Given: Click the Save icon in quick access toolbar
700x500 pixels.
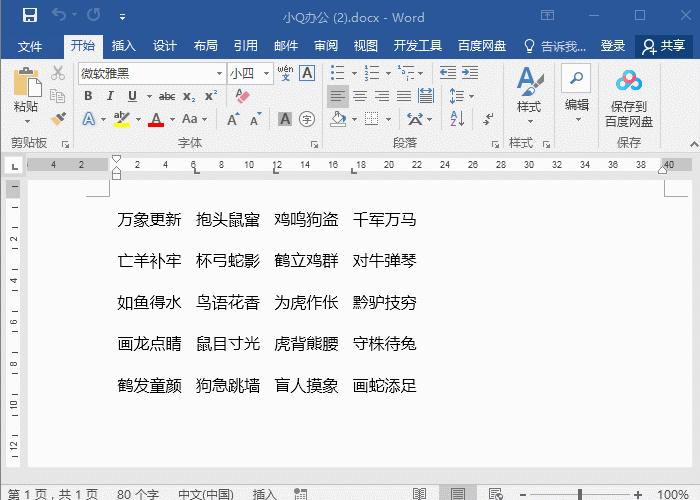Looking at the screenshot, I should (x=30, y=16).
